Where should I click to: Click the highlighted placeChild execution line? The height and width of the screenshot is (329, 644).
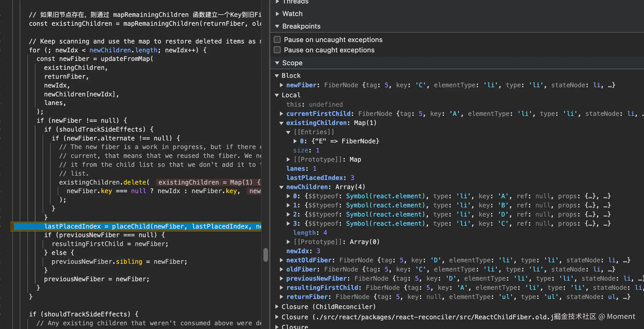(137, 226)
